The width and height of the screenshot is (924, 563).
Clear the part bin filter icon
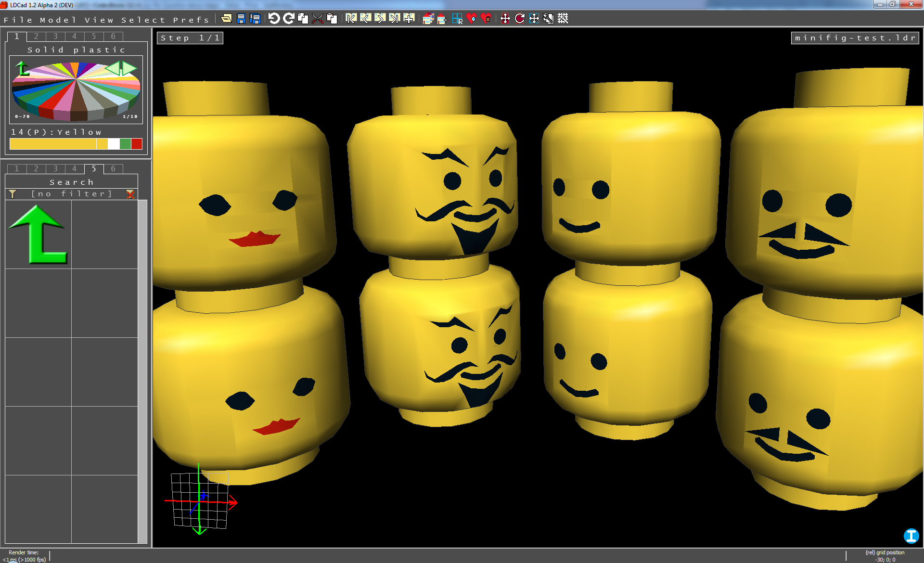(x=130, y=194)
